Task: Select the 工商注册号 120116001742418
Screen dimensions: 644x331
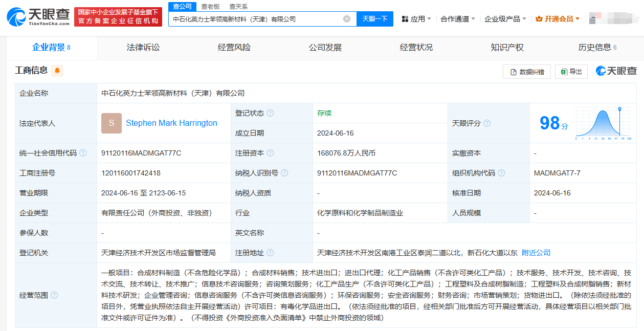Action: click(x=131, y=173)
